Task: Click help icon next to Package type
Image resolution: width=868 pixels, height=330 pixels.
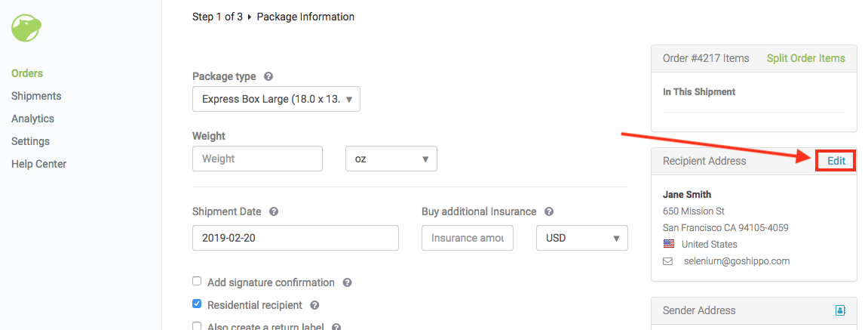Action: pyautogui.click(x=268, y=76)
